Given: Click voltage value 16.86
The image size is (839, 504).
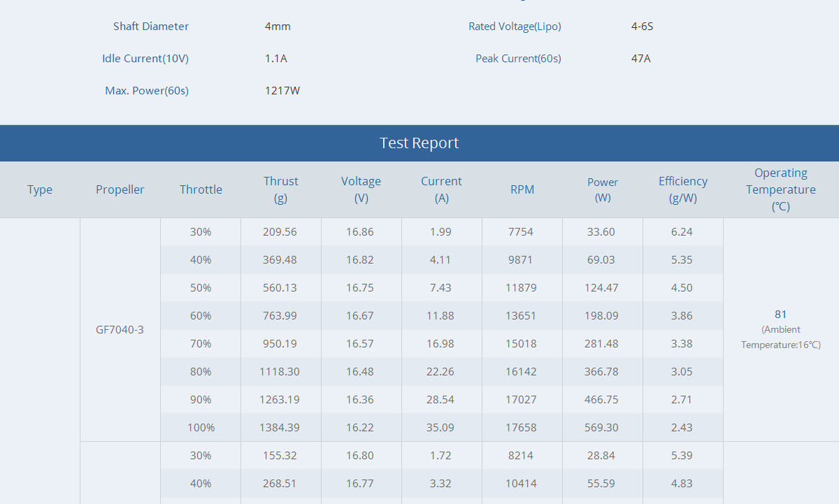Looking at the screenshot, I should coord(360,231).
